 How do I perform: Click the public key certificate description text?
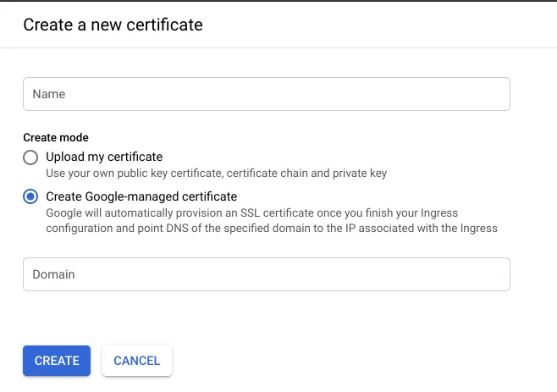point(216,174)
